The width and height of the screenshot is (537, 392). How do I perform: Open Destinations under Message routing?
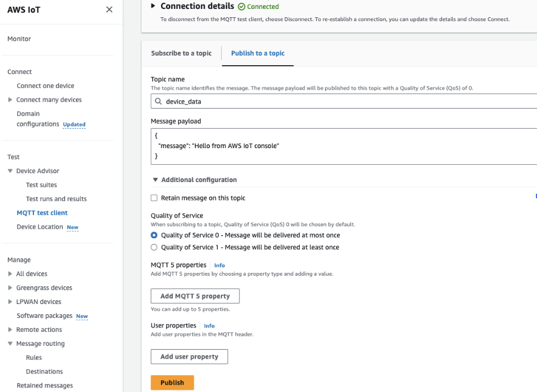45,371
